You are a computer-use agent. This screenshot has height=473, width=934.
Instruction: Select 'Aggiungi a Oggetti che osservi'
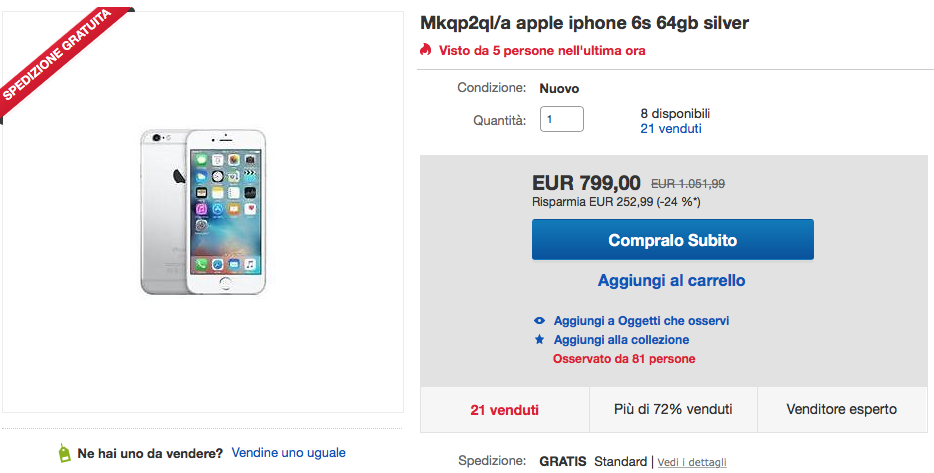(x=641, y=321)
